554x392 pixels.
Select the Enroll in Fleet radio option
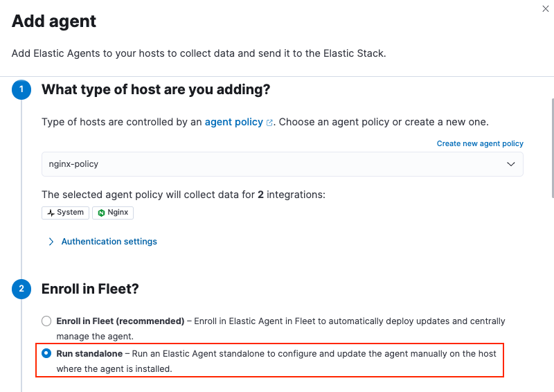[x=46, y=321]
